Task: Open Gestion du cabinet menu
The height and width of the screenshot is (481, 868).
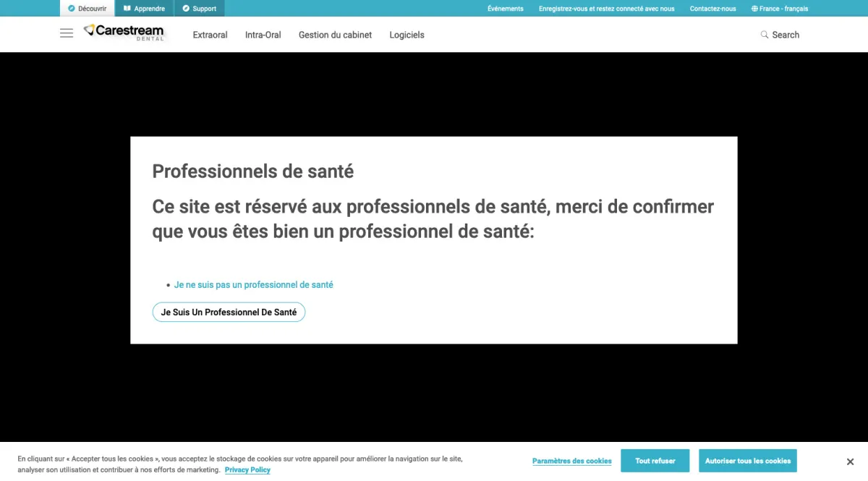Action: click(x=335, y=35)
